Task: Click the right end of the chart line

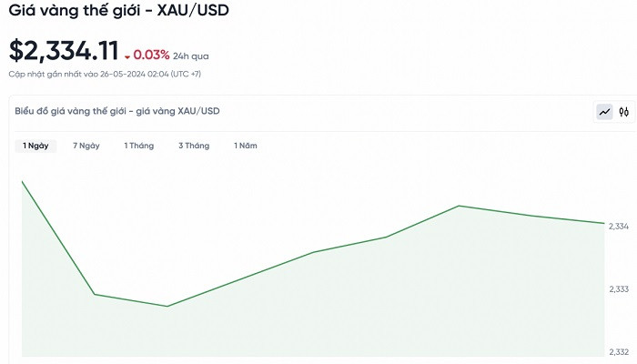Action: (x=603, y=223)
